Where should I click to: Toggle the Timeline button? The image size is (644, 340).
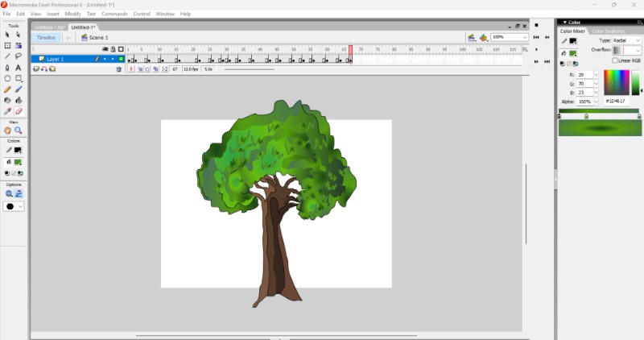pyautogui.click(x=46, y=37)
